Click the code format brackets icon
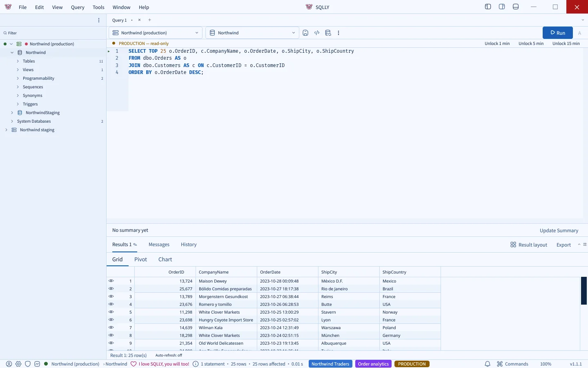The width and height of the screenshot is (588, 368). click(x=317, y=33)
